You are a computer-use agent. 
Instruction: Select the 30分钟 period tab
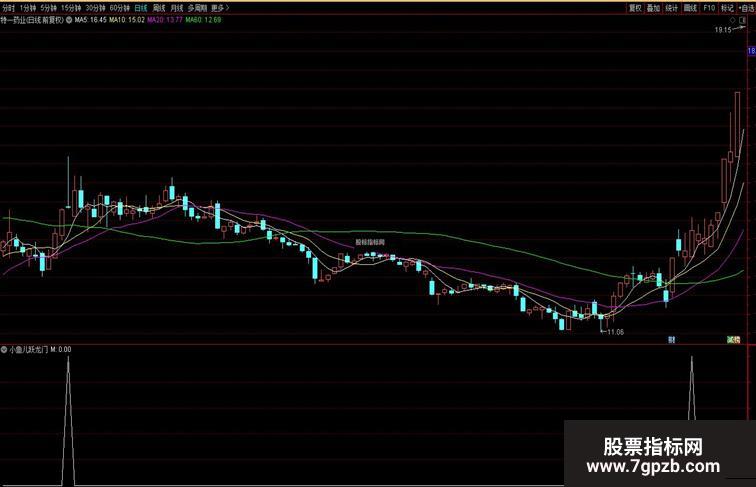[x=95, y=8]
